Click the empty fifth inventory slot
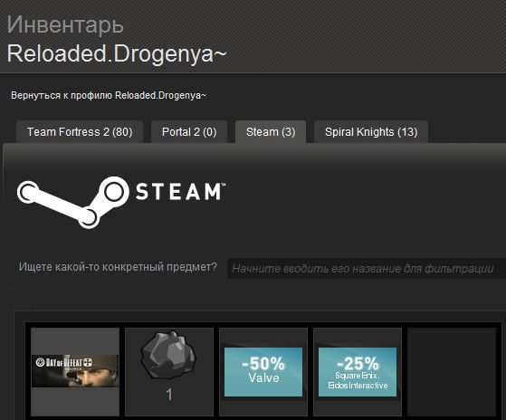This screenshot has width=506, height=420. click(452, 372)
